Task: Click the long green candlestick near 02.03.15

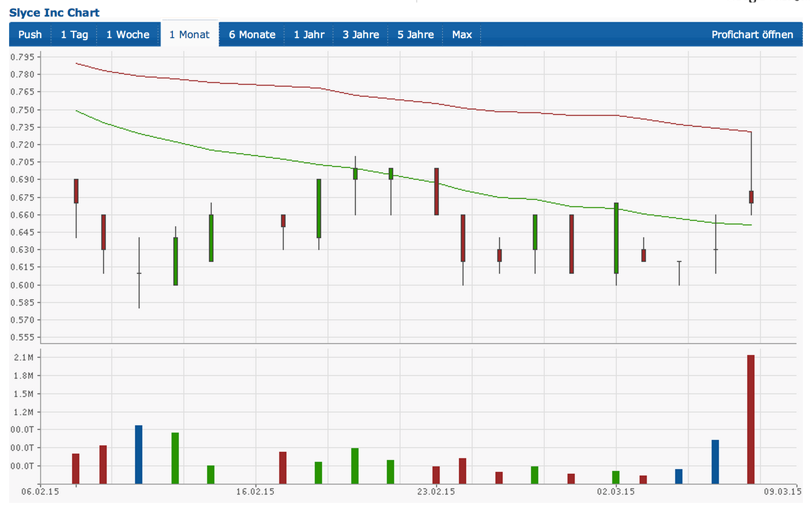Action: 616,238
